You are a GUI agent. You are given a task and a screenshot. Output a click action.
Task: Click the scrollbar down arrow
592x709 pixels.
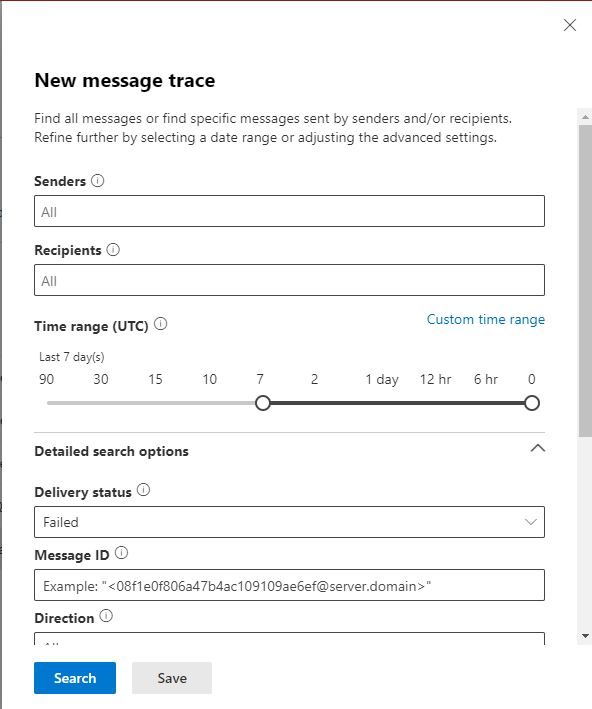tap(585, 636)
